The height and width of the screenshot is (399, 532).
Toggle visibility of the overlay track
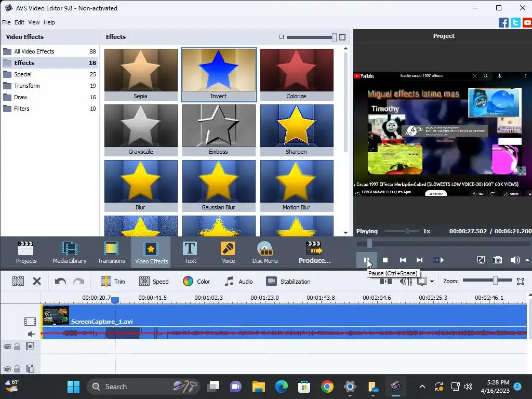click(7, 369)
